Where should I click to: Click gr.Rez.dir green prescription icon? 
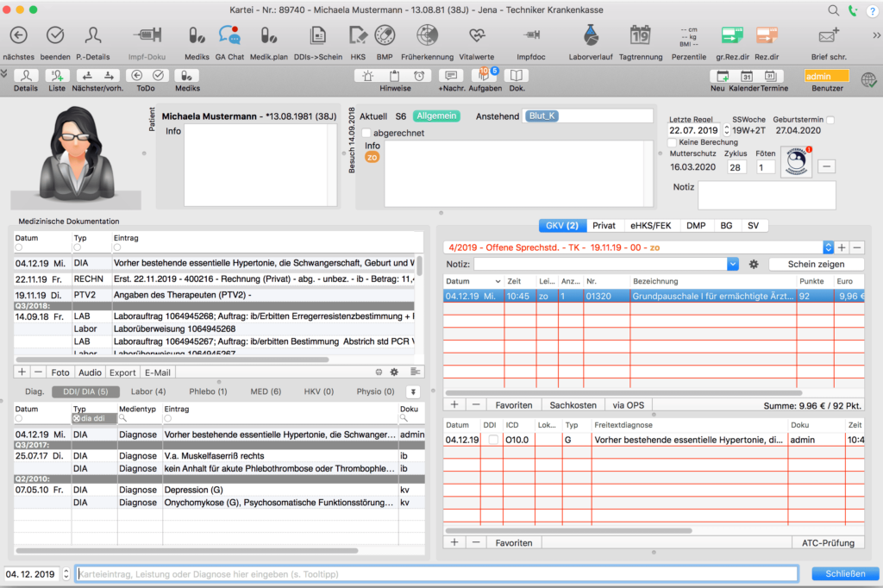coord(732,35)
